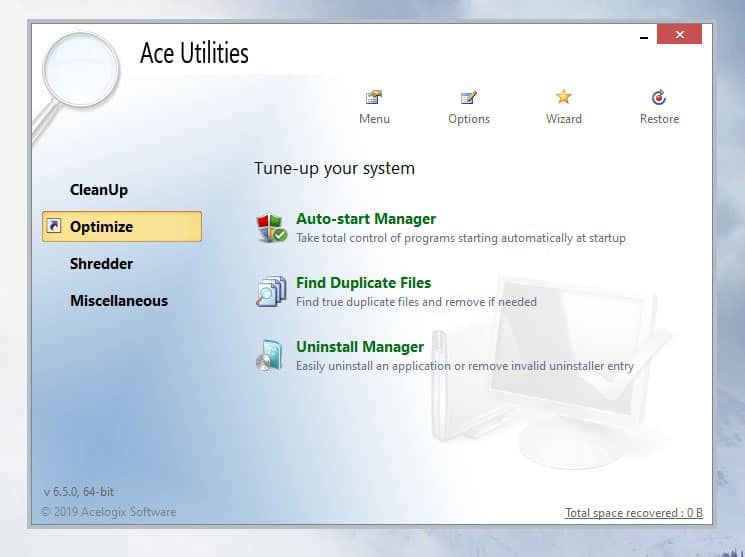
Task: Click the Ace Utilities title
Action: tap(194, 53)
